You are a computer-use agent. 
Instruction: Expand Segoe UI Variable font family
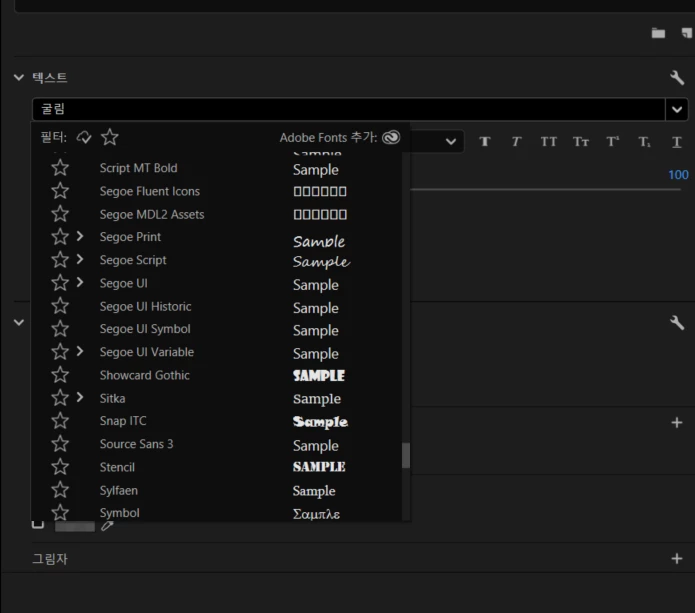[x=80, y=351]
